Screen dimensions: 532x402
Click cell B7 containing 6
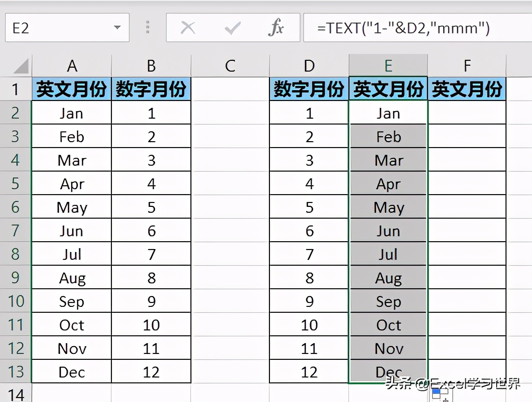pos(151,230)
